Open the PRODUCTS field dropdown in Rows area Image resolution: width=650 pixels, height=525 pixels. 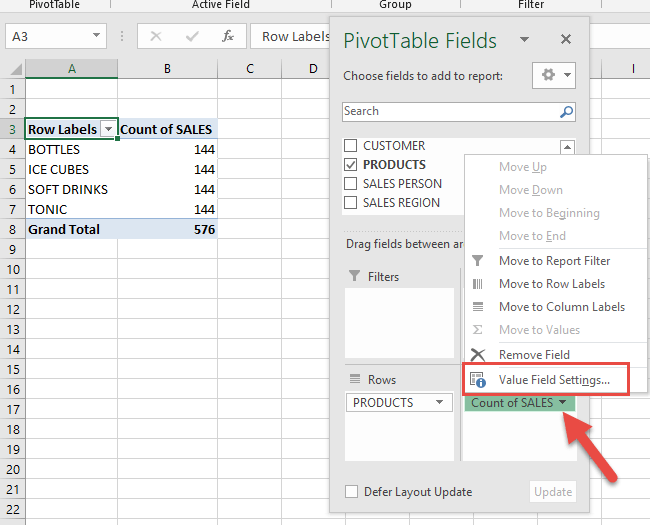coord(439,402)
